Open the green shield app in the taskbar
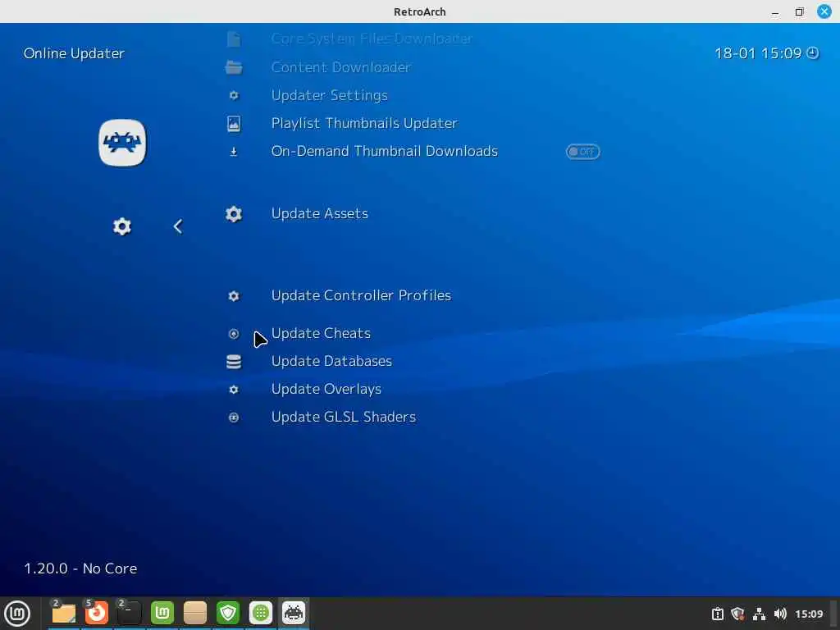This screenshot has width=840, height=630. [228, 613]
